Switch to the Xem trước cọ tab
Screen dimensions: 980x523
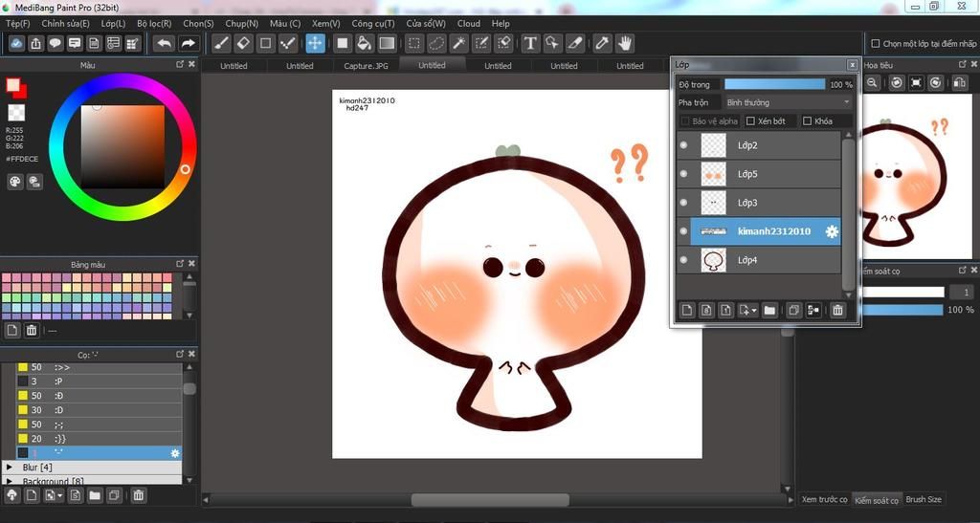tap(824, 499)
